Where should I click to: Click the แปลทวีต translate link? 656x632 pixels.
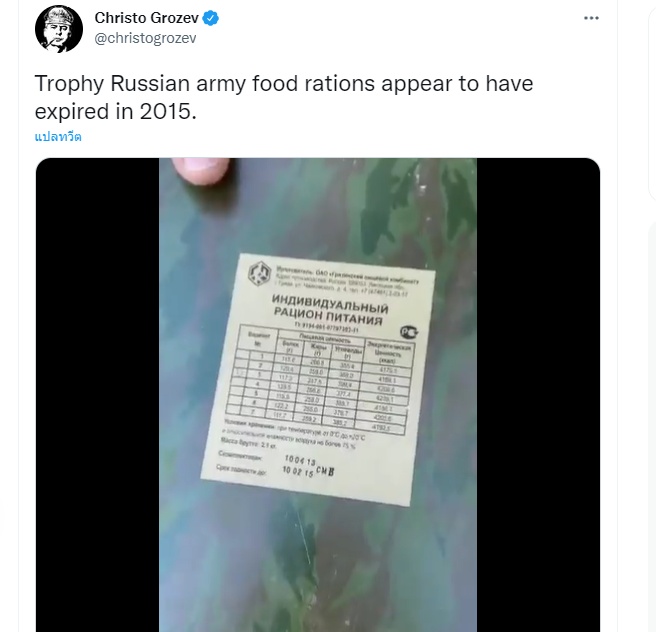[x=58, y=137]
